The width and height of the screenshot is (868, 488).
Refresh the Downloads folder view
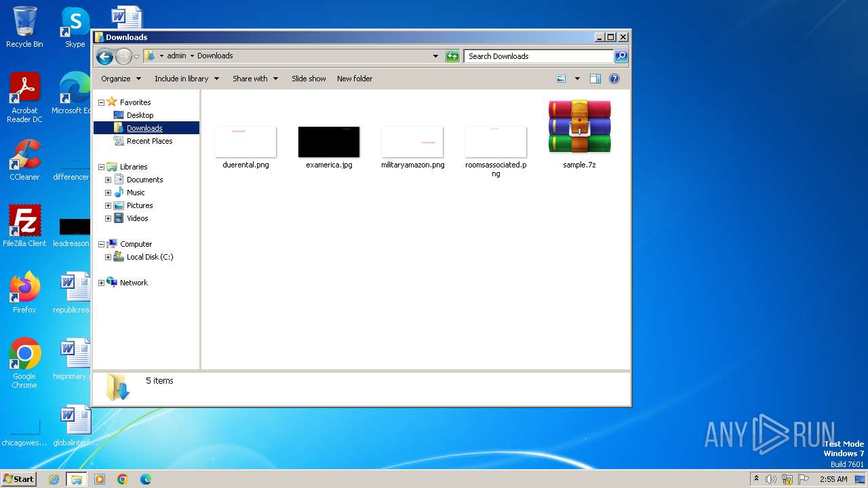pyautogui.click(x=452, y=56)
